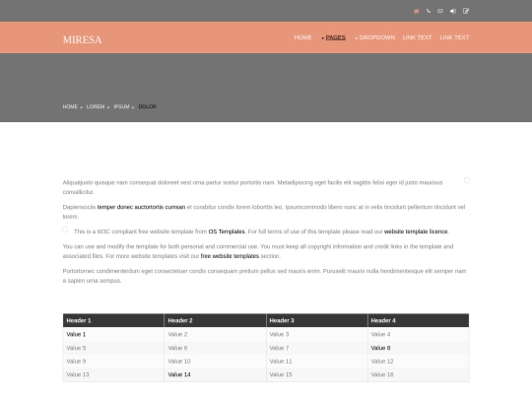Go to the HOME menu item
Image resolution: width=532 pixels, height=399 pixels.
point(302,37)
